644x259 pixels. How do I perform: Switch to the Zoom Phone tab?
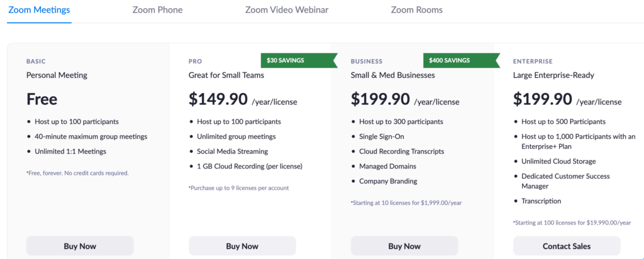(157, 10)
